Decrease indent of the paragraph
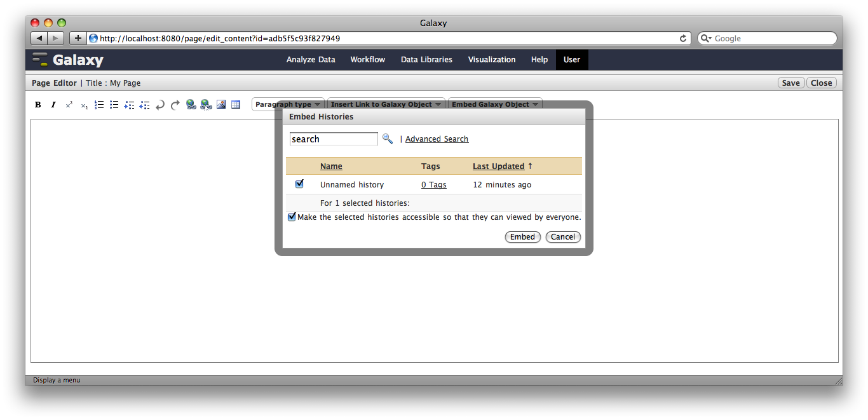Screen dimensions: 868x420 145,105
